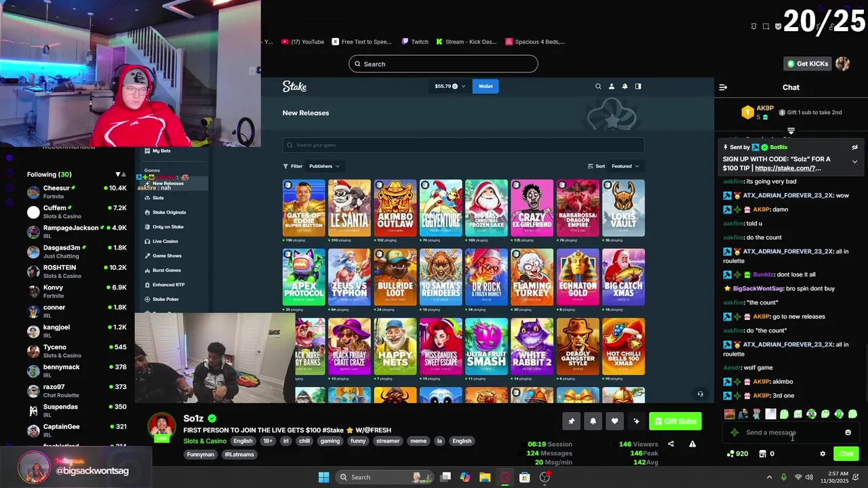
Task: Expand the pinned message chevron
Action: click(x=854, y=162)
